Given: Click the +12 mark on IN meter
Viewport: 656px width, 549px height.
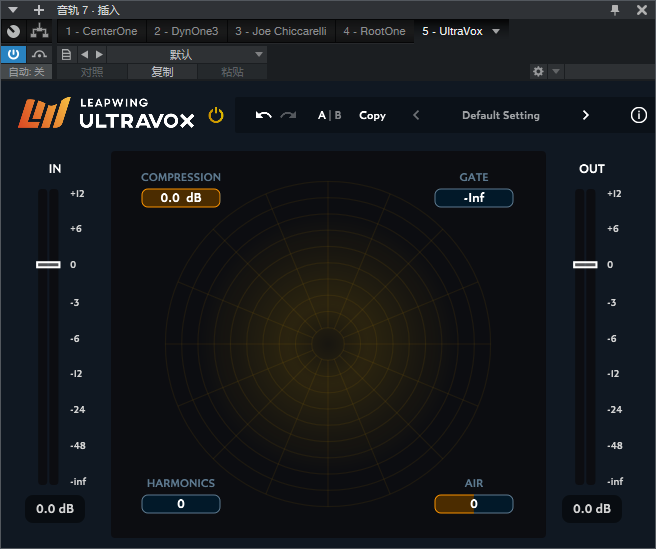Looking at the screenshot, I should click(77, 194).
